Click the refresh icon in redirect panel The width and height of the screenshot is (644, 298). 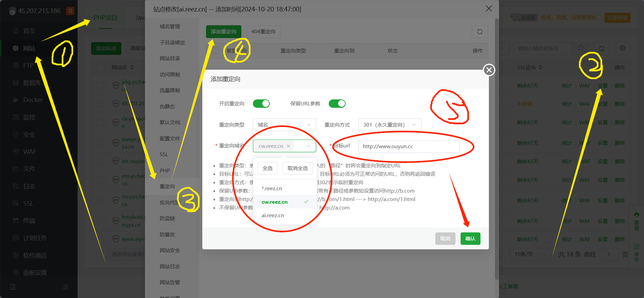pyautogui.click(x=480, y=32)
